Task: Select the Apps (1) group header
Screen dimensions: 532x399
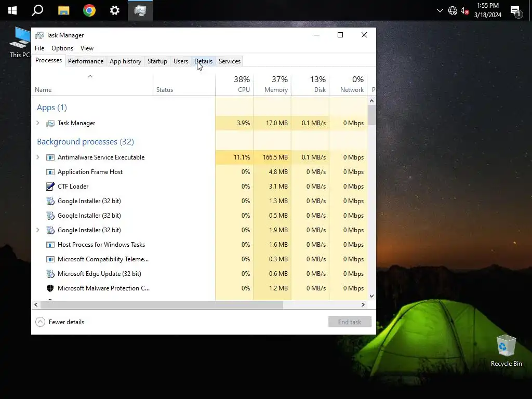Action: click(x=52, y=108)
